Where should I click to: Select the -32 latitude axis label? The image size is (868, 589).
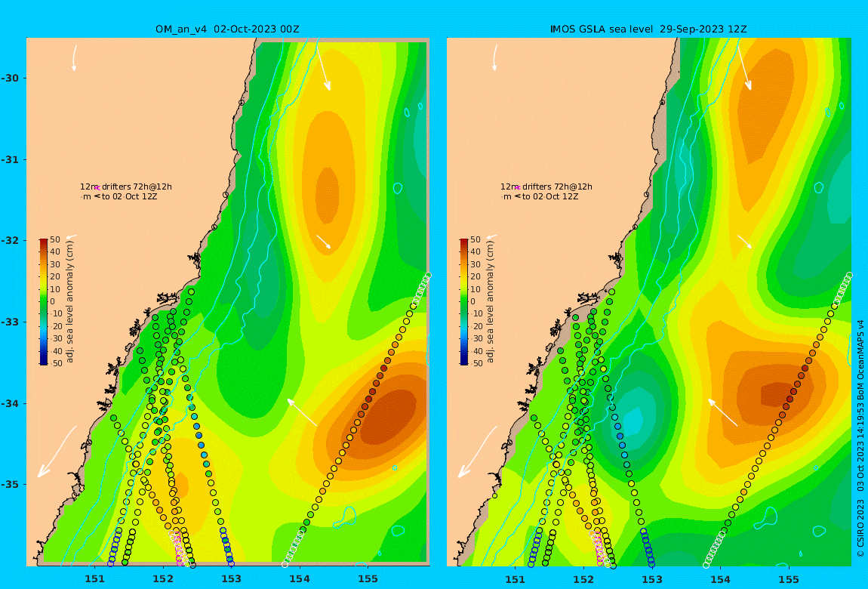(9, 240)
